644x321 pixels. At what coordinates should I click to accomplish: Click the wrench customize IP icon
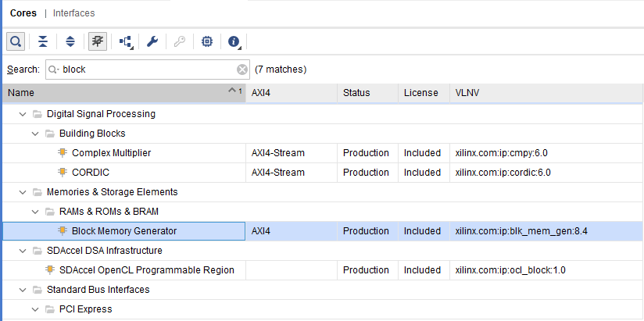click(x=152, y=41)
